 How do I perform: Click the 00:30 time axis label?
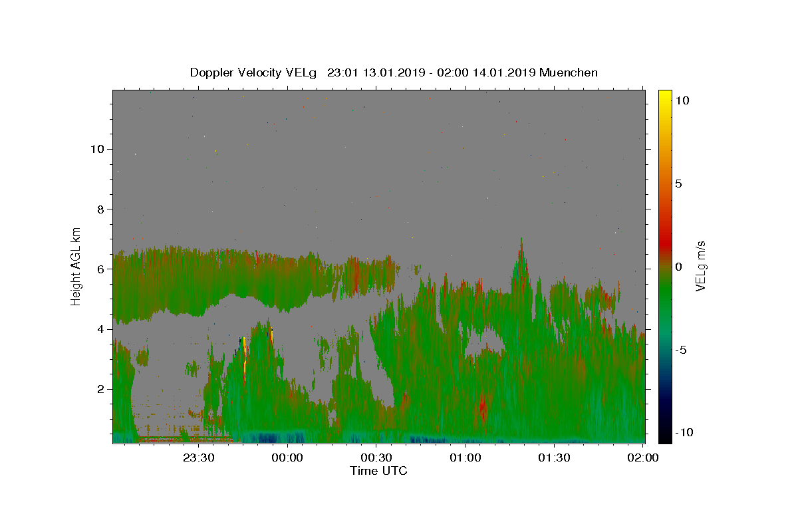(376, 458)
